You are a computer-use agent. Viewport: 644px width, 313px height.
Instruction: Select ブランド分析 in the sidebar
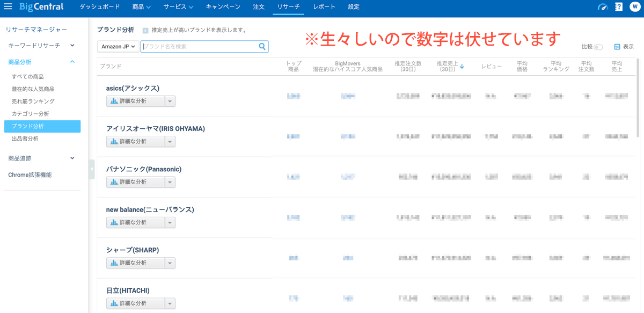[42, 126]
